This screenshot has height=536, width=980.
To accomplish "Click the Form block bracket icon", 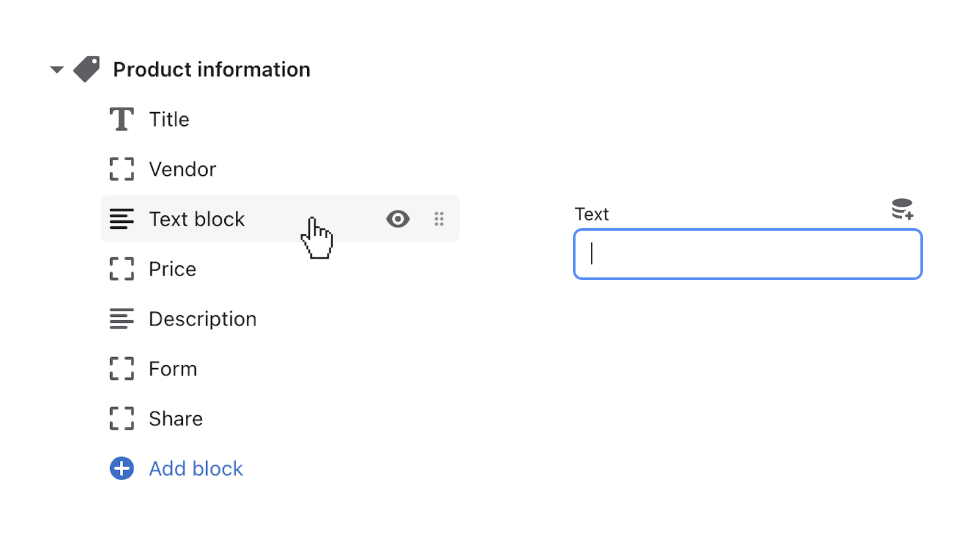I will point(121,369).
